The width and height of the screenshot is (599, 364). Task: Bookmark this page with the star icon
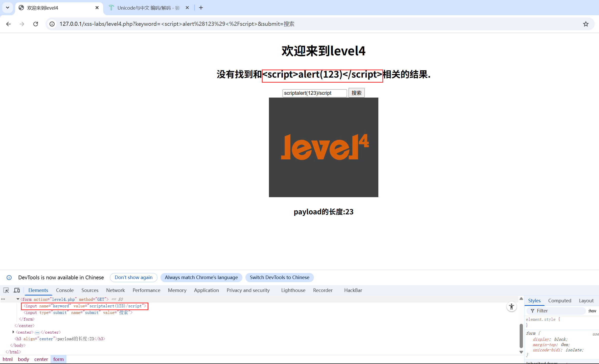[x=586, y=24]
